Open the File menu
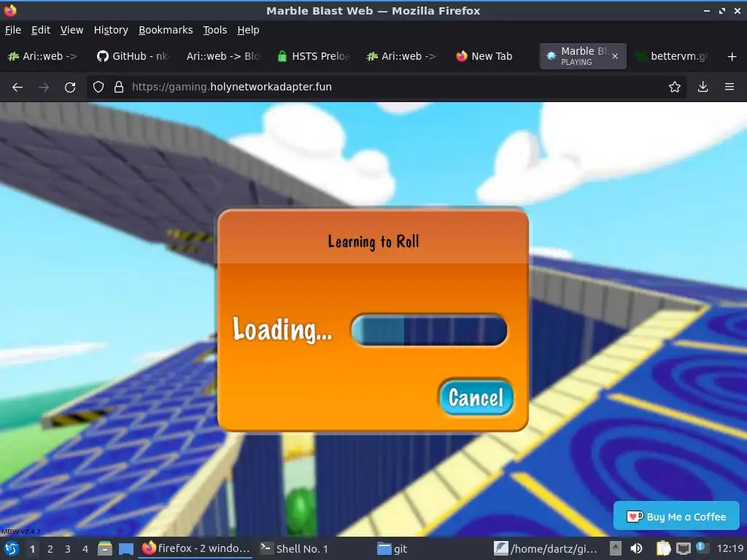The image size is (747, 560). (x=13, y=30)
